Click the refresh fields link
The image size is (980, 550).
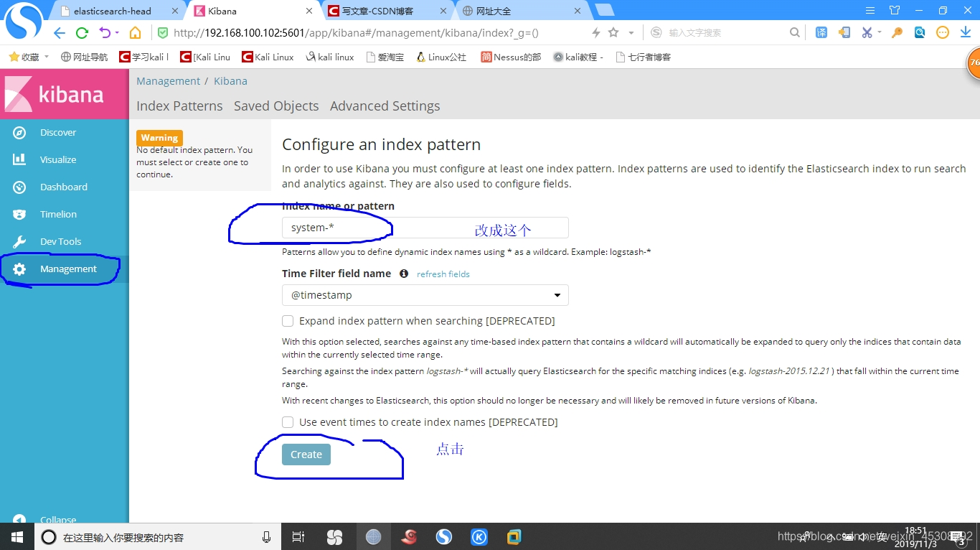click(x=443, y=274)
